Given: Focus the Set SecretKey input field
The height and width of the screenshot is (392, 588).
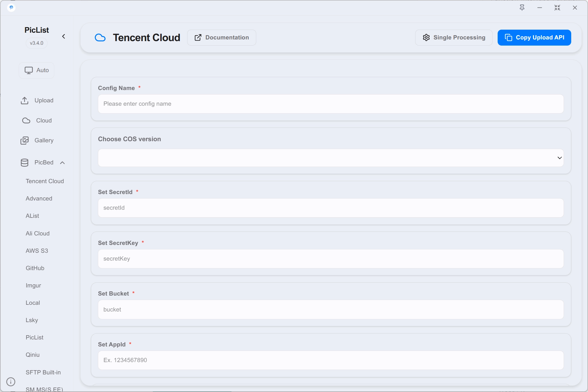Looking at the screenshot, I should click(331, 259).
